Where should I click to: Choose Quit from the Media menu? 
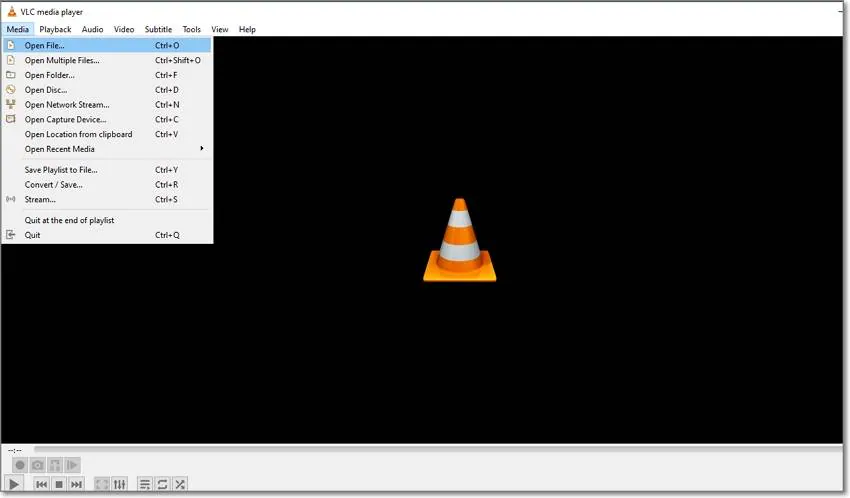[x=107, y=235]
